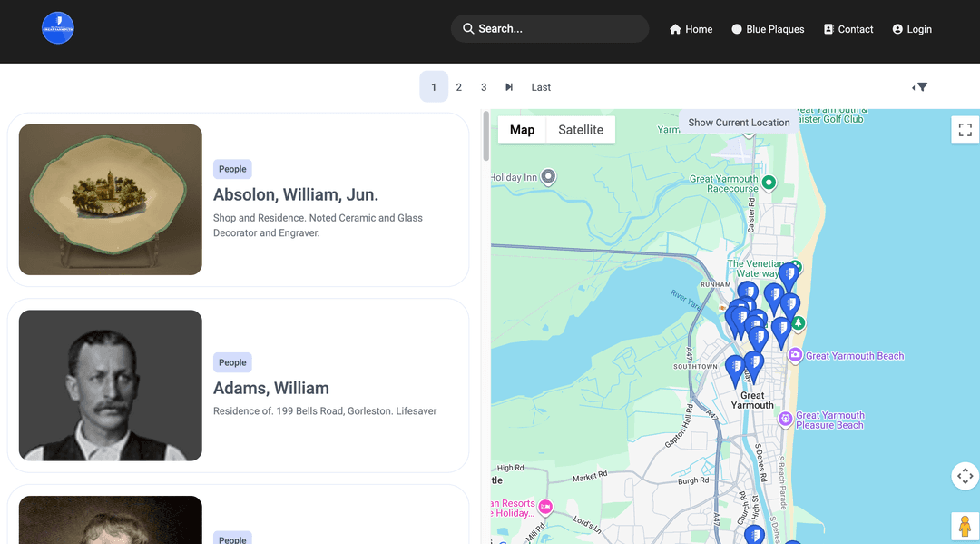Open the Blue Plaques menu link
Image resolution: width=980 pixels, height=544 pixels.
768,29
